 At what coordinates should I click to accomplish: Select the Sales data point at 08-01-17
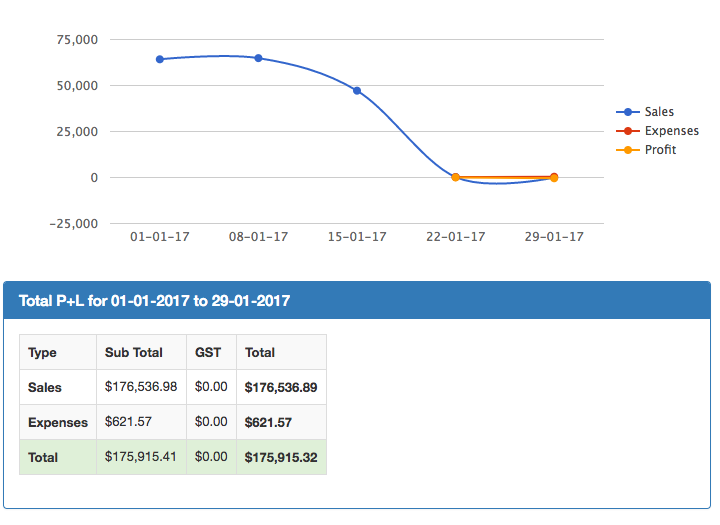point(258,58)
